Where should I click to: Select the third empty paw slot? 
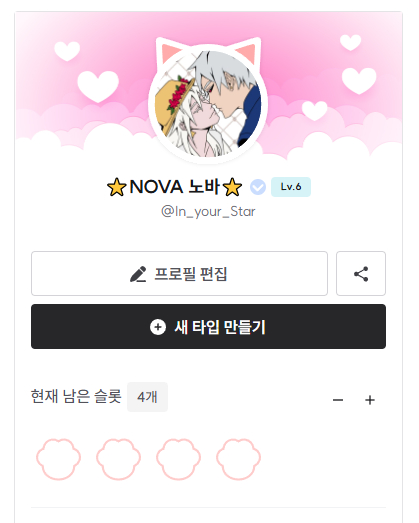(178, 459)
